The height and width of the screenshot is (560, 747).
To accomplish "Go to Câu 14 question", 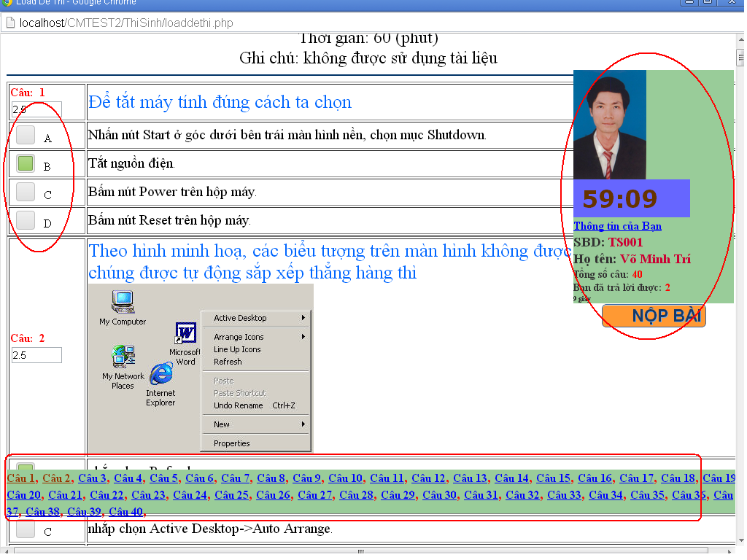I will (x=511, y=478).
